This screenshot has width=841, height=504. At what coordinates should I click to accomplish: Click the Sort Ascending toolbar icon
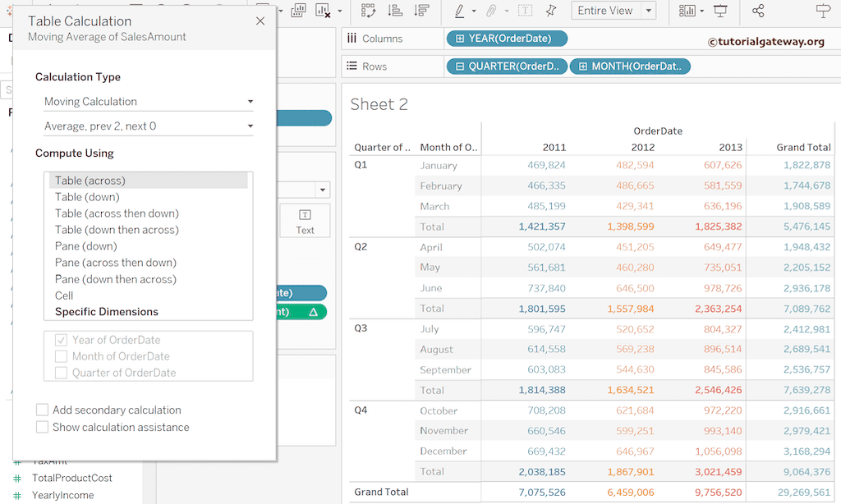[x=395, y=10]
